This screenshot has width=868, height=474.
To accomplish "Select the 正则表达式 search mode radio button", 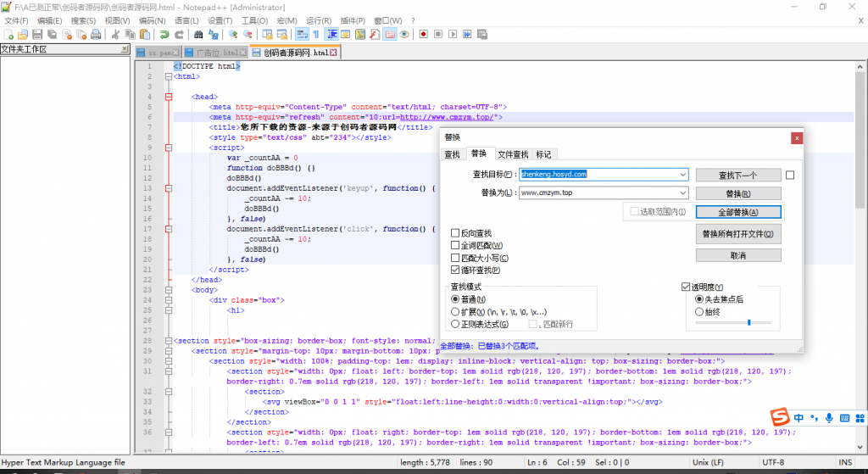I will click(456, 324).
